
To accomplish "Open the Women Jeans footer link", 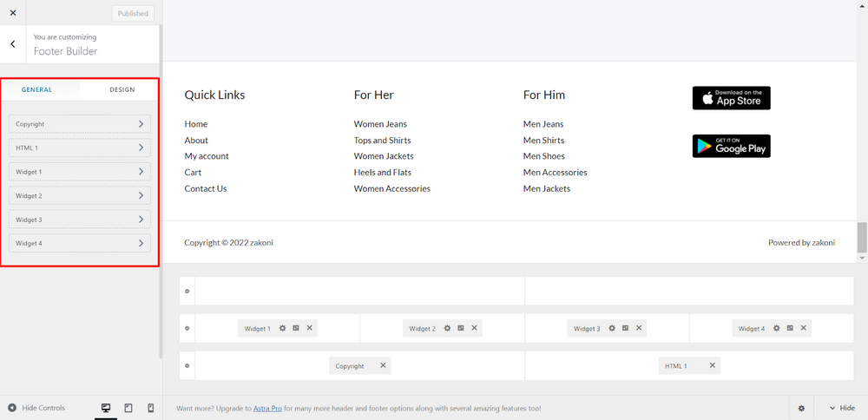I will (x=380, y=124).
